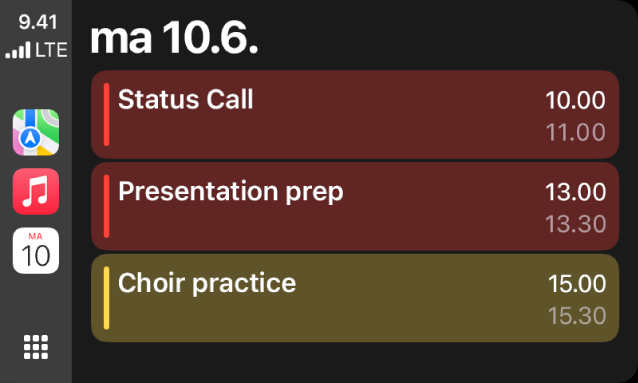Open the Calendar app showing MA 10
Viewport: 638px width, 383px height.
click(x=36, y=250)
